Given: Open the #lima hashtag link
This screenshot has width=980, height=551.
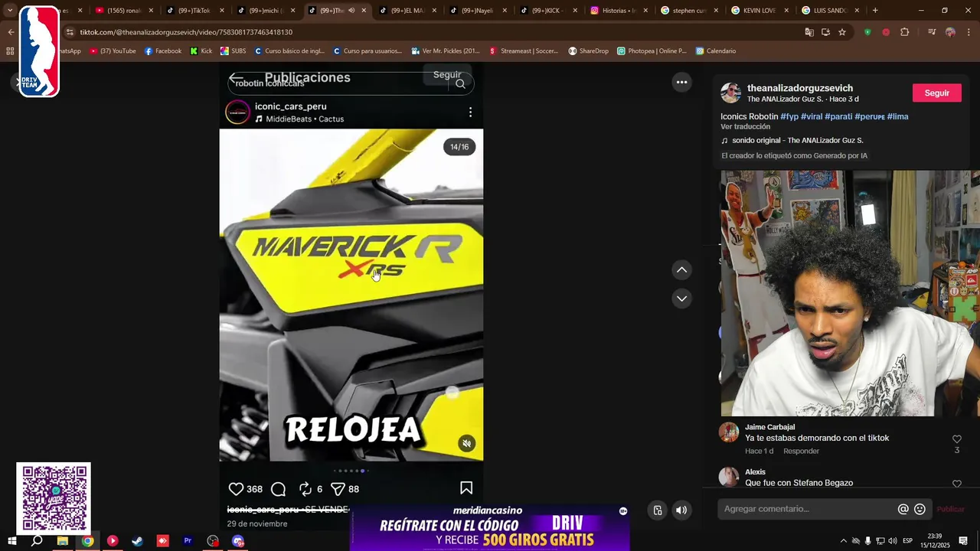Looking at the screenshot, I should coord(897,116).
